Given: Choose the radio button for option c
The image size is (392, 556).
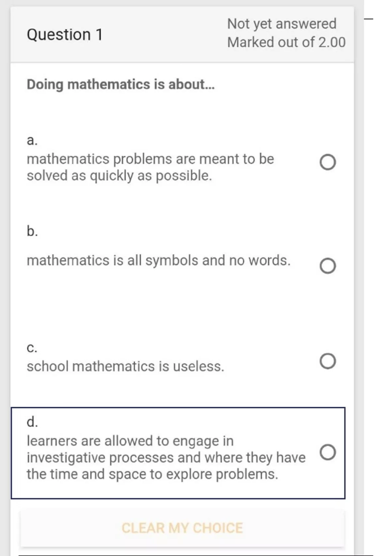Looking at the screenshot, I should coord(328,361).
